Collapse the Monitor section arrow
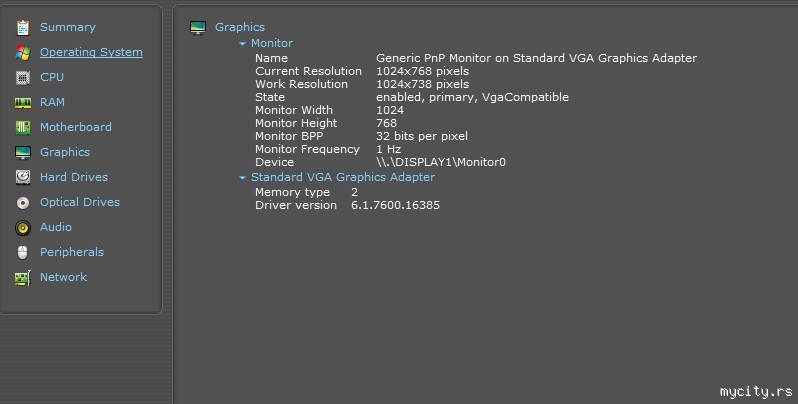Screen dimensions: 798x404 pyautogui.click(x=242, y=44)
